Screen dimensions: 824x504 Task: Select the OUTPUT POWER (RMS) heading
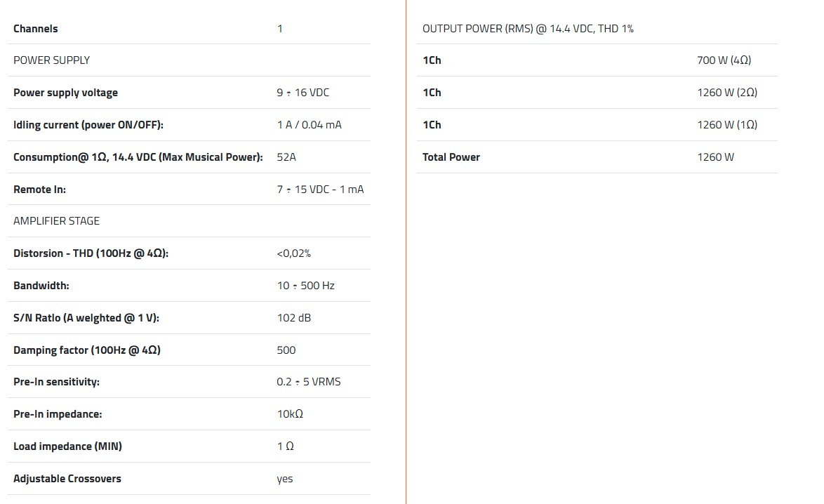point(528,29)
